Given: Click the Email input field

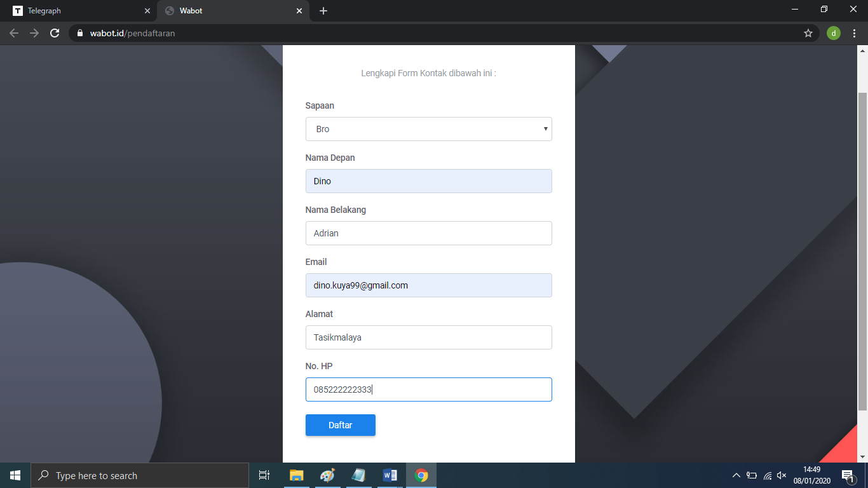Looking at the screenshot, I should click(x=429, y=285).
